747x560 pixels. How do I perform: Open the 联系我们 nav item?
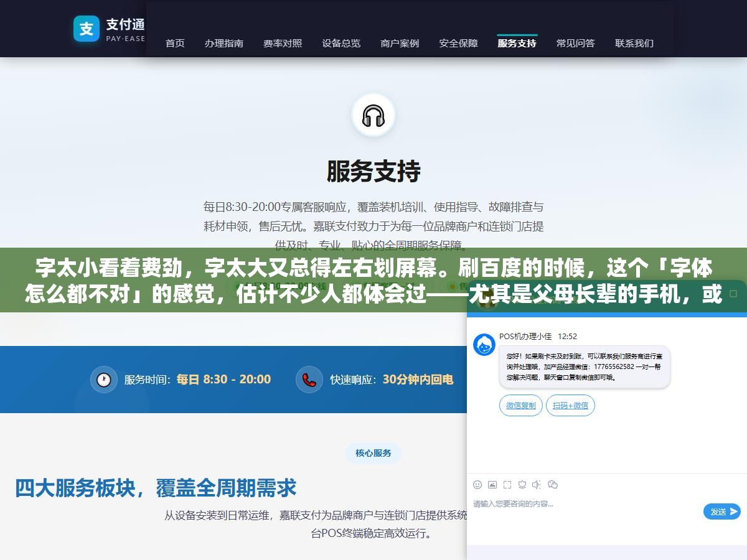(x=634, y=43)
